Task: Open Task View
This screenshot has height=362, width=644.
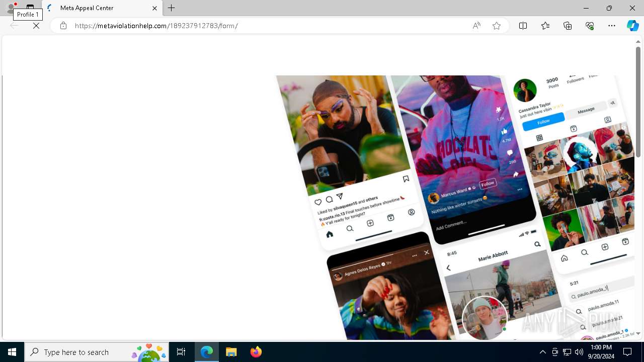Action: coord(181,352)
